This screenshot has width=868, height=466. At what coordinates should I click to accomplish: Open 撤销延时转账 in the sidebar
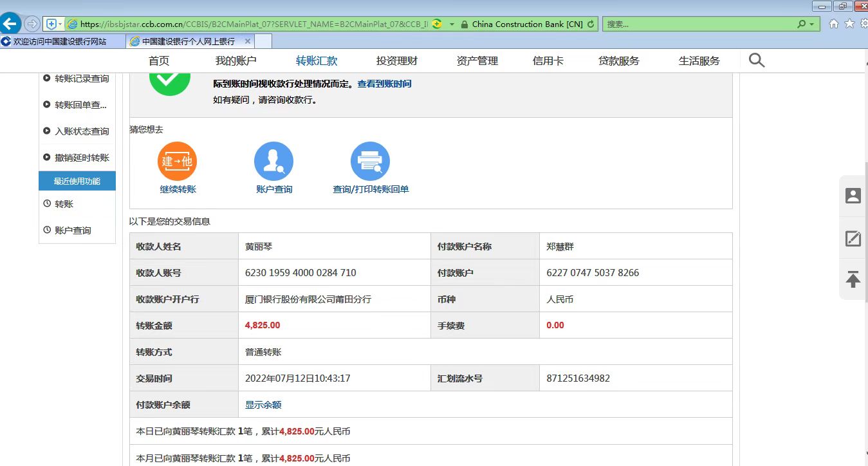click(82, 158)
